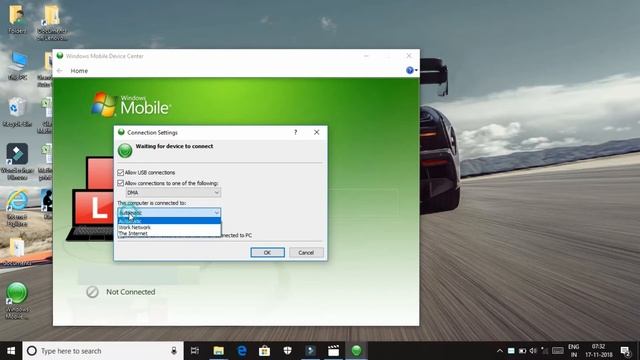Open the Action Center notifications icon
The image size is (640, 360).
tap(625, 351)
